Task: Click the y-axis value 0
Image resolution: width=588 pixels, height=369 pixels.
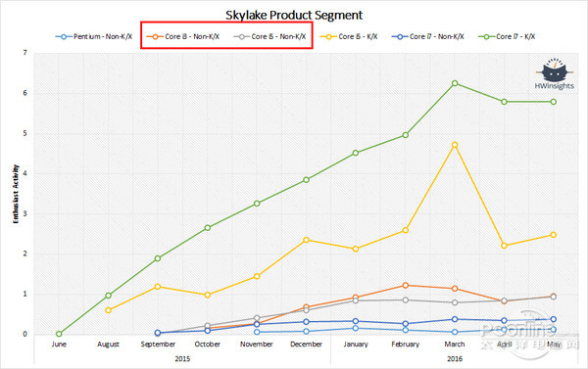Action: [x=25, y=334]
